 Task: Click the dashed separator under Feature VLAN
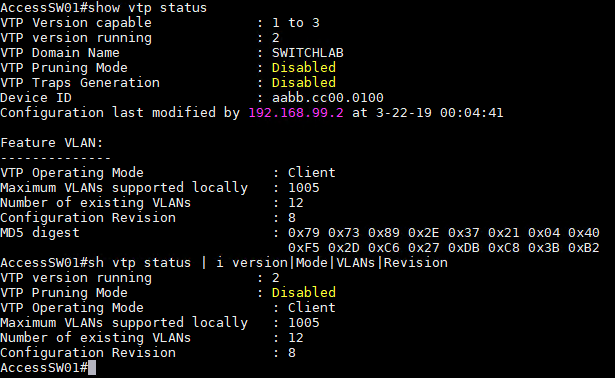tap(56, 158)
